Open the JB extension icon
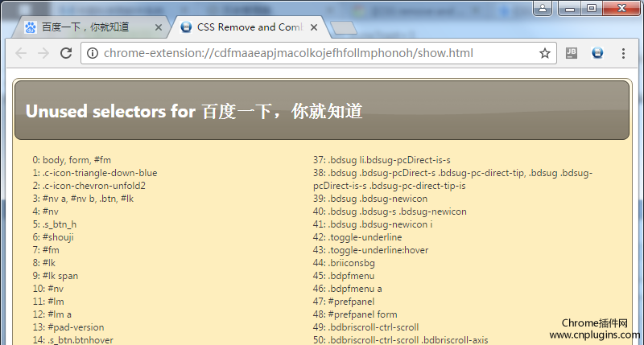The width and height of the screenshot is (644, 345). point(572,53)
